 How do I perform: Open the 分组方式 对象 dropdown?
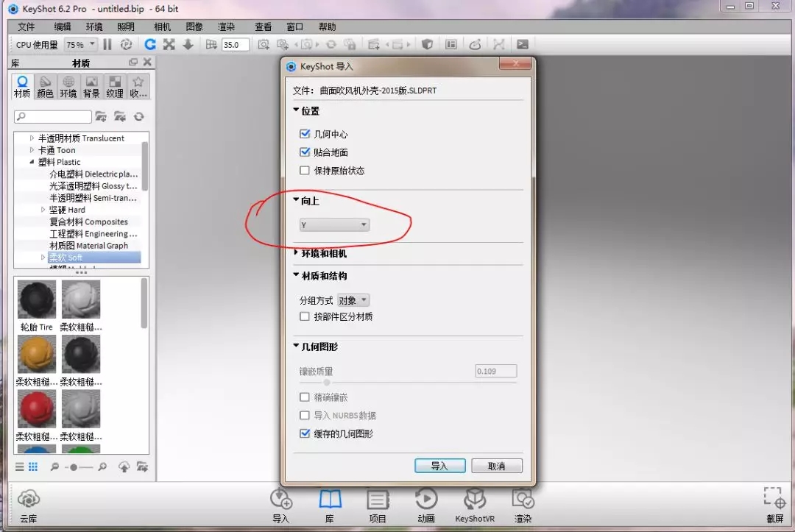(x=353, y=300)
